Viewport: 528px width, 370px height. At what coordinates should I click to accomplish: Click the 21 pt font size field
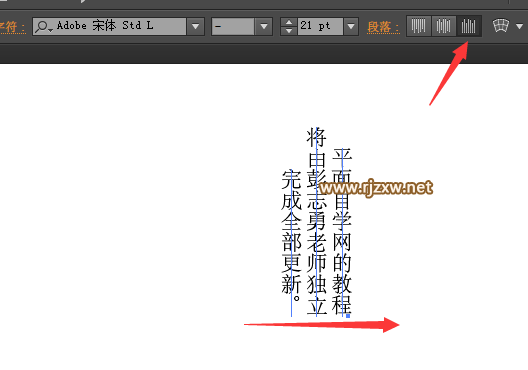coord(320,26)
